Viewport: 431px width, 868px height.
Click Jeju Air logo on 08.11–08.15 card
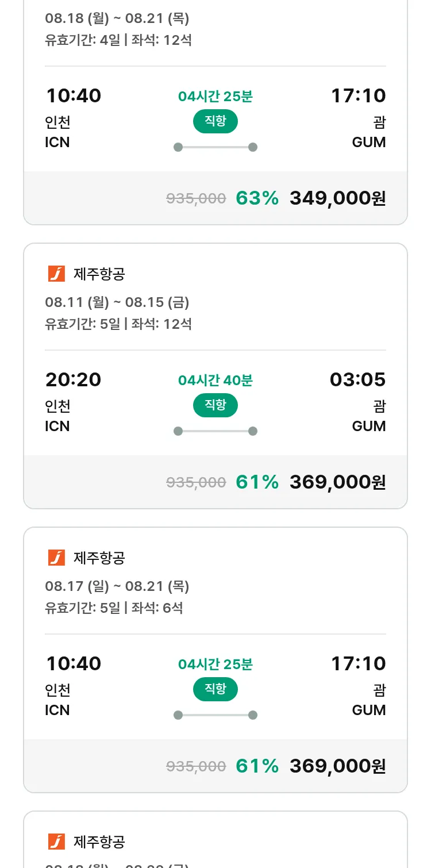[x=56, y=274]
